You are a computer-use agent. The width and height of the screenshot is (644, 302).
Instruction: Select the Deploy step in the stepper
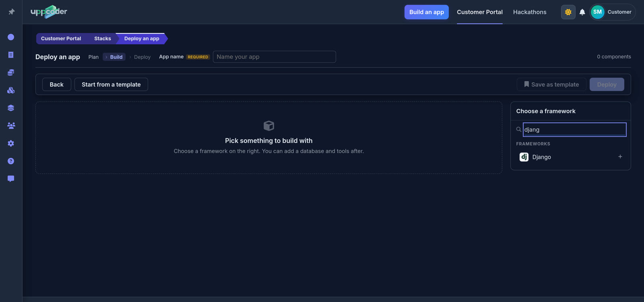142,57
